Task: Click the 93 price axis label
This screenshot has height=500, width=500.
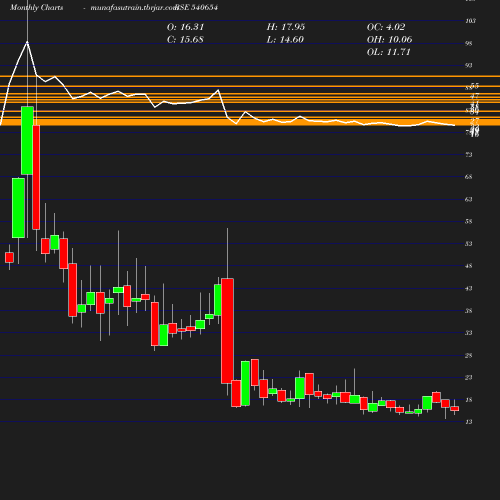Action: coord(469,65)
